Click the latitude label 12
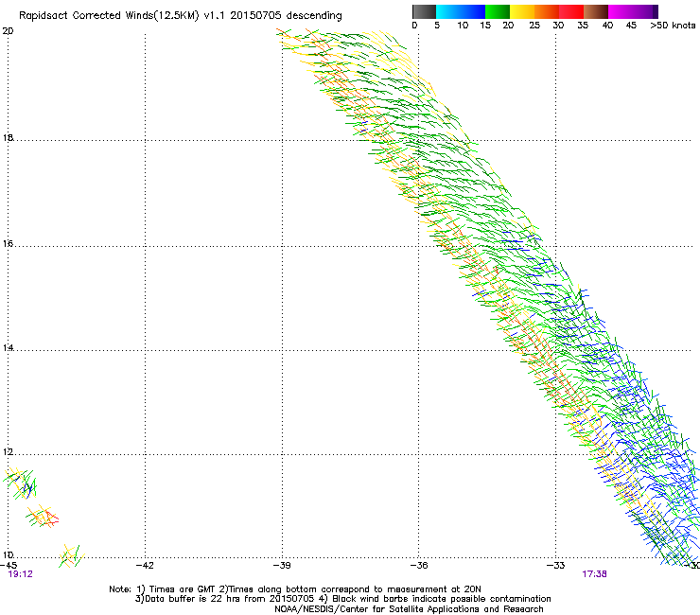The image size is (700, 615). pos(8,452)
